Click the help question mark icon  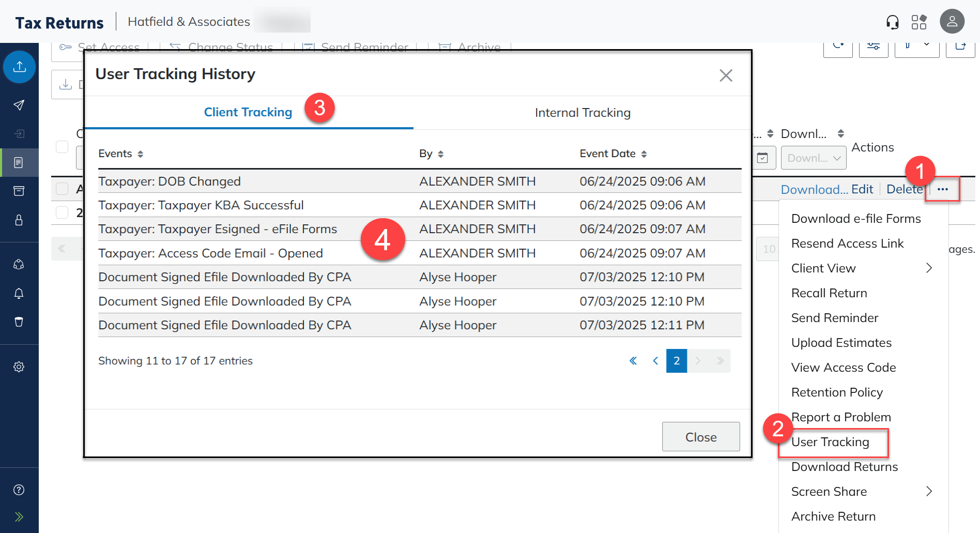coord(19,490)
